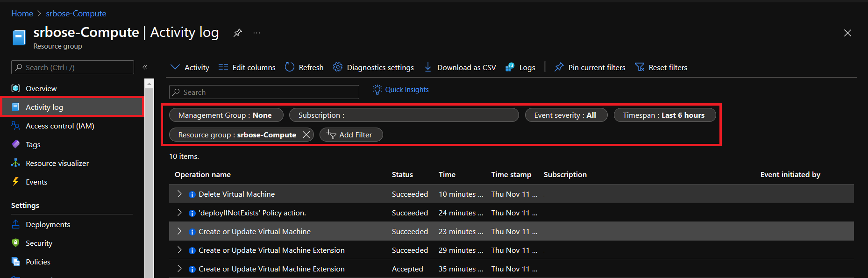This screenshot has width=868, height=278.
Task: Expand the Delete Virtual Machine row
Action: 179,194
